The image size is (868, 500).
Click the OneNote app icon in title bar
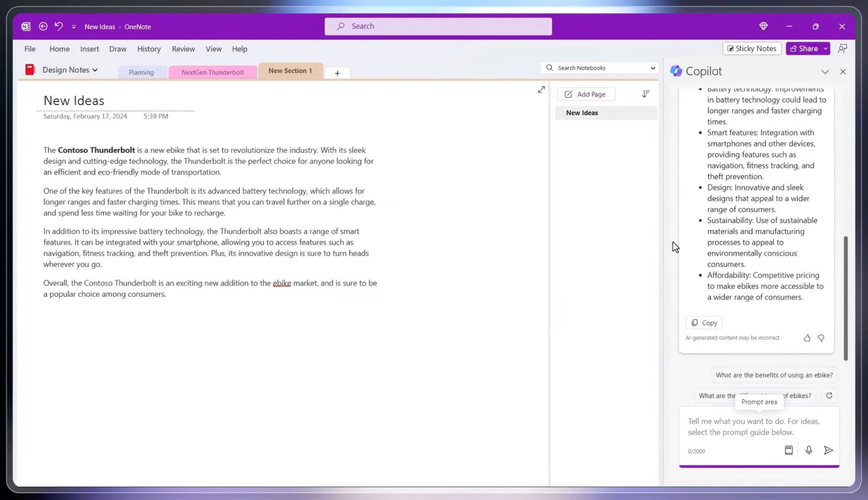click(26, 27)
